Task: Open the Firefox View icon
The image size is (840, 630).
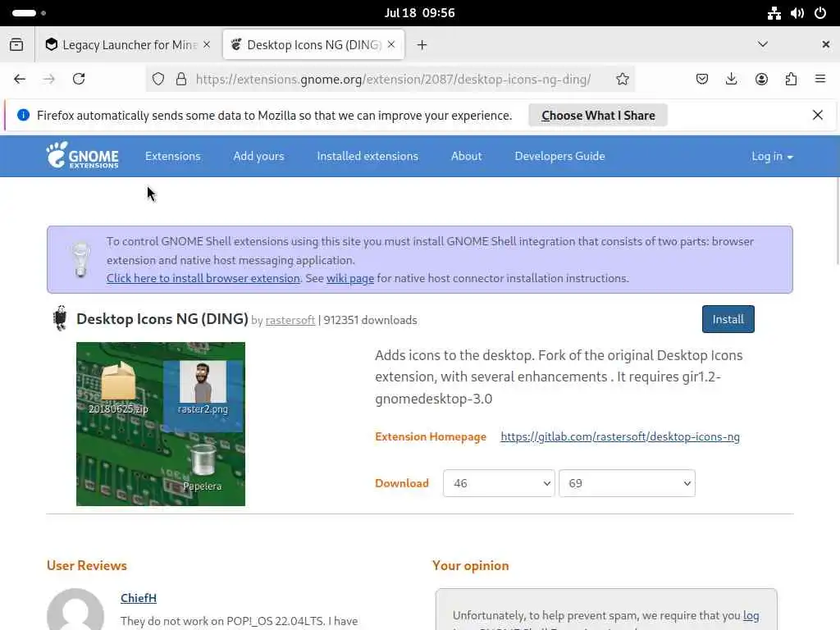Action: (16, 44)
